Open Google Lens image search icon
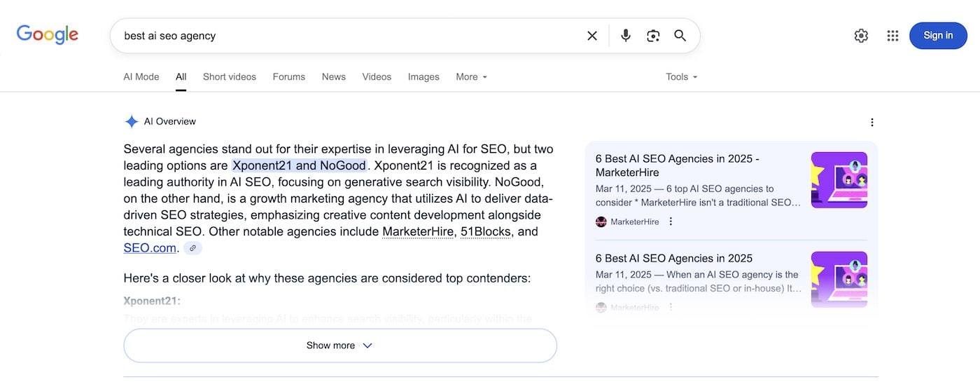The height and width of the screenshot is (382, 980). 653,36
